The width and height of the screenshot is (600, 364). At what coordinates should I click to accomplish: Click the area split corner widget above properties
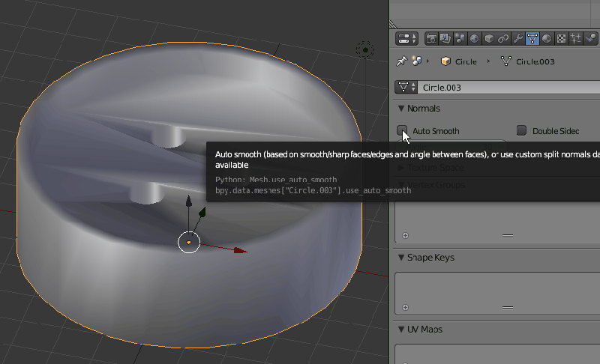tap(393, 25)
